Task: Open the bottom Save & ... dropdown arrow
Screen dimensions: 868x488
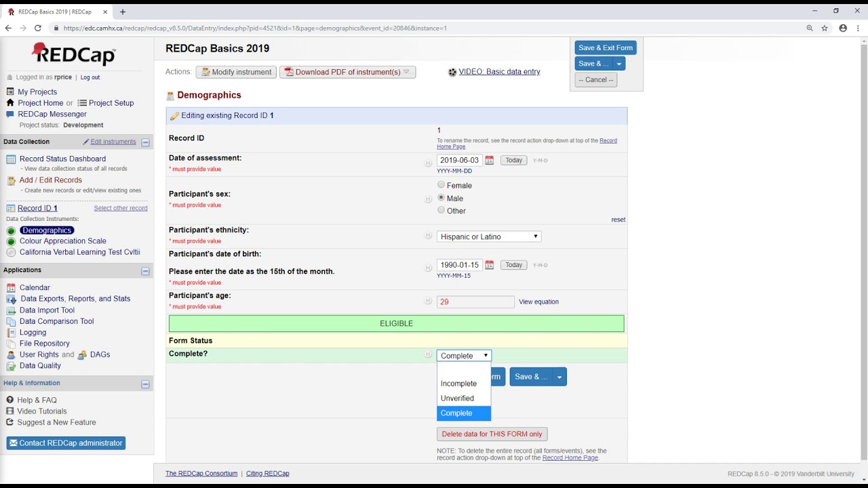Action: point(559,377)
